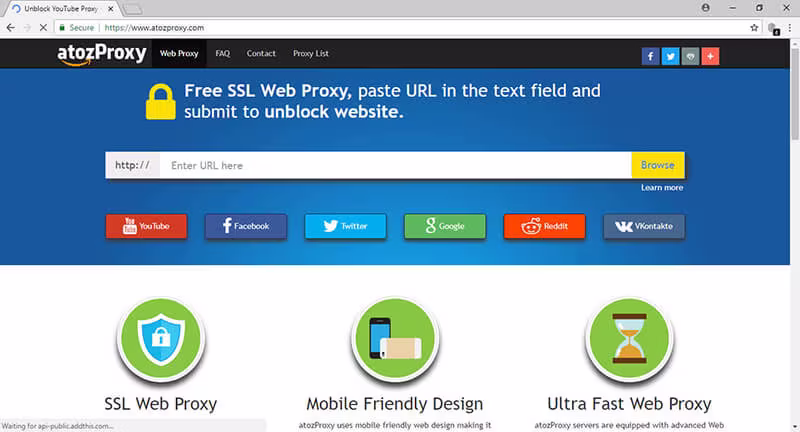Click the browser address bar URL

coord(154,28)
